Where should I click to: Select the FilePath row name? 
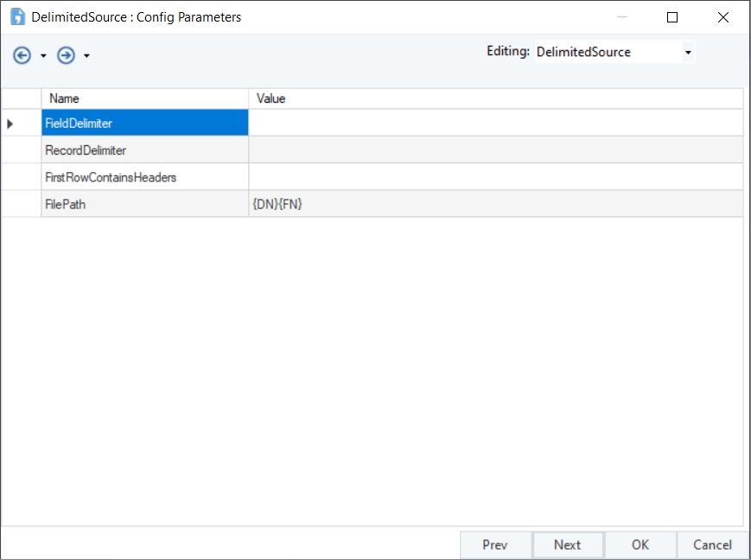144,204
